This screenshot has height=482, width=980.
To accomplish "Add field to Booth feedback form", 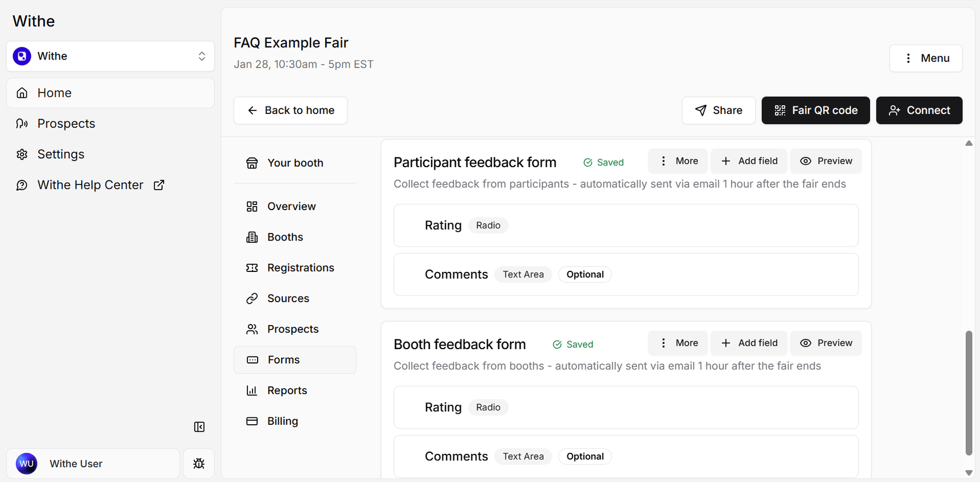I will pyautogui.click(x=749, y=343).
